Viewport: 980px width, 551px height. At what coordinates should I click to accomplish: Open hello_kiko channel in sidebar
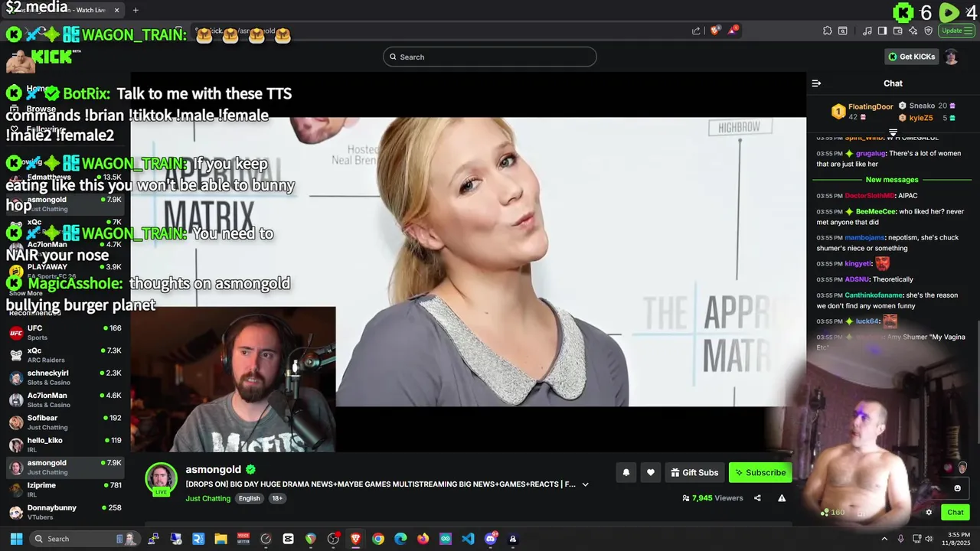pos(65,445)
